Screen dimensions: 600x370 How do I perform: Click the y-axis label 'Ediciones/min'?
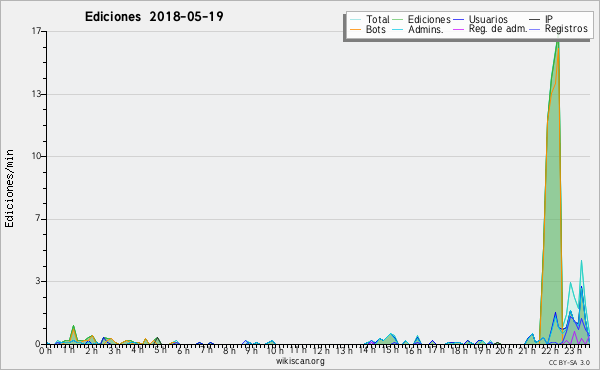click(9, 188)
